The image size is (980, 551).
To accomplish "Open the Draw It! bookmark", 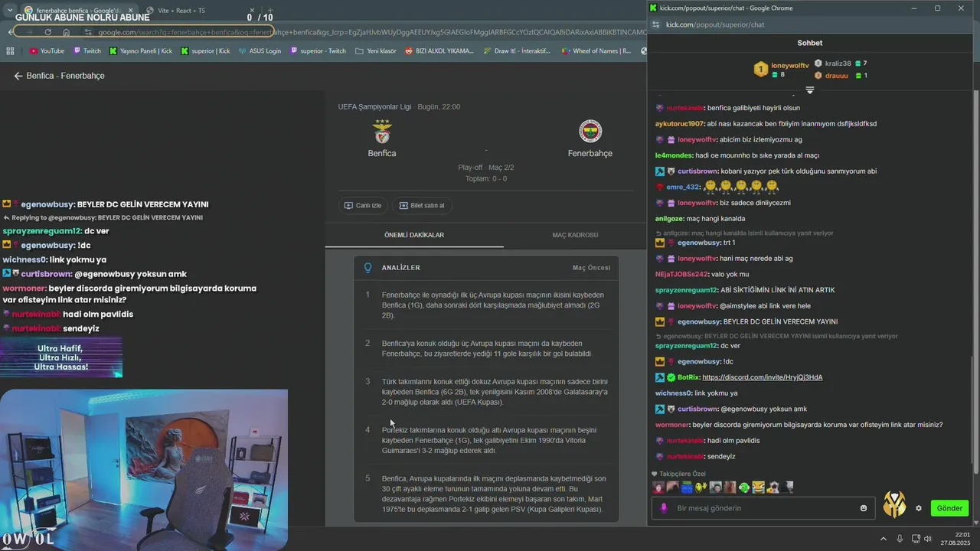I will tap(516, 51).
